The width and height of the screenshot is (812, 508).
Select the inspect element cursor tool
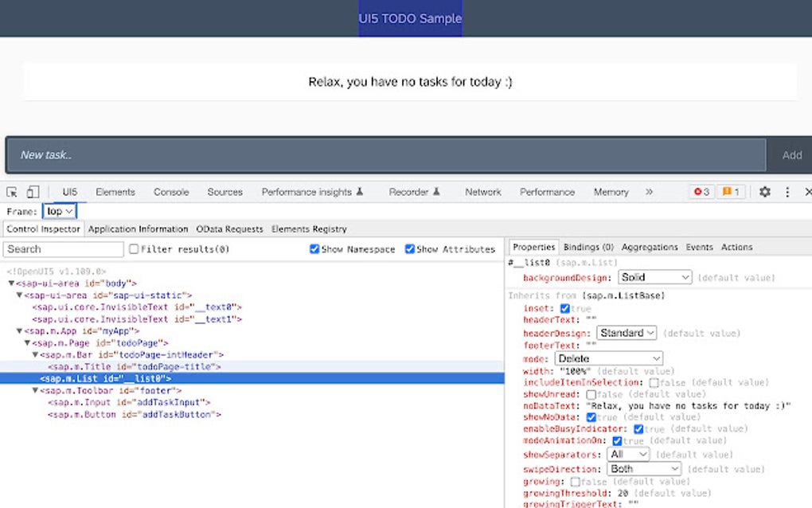pos(11,191)
